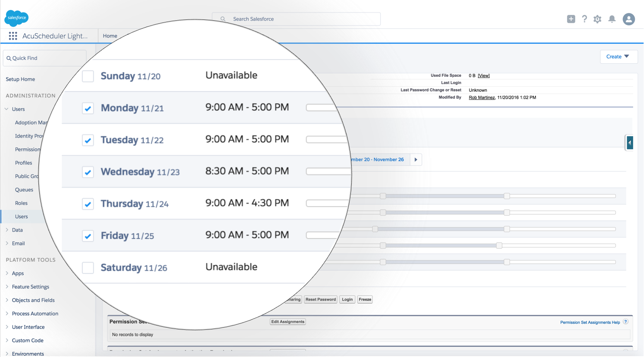Open the Create dropdown

pos(619,56)
